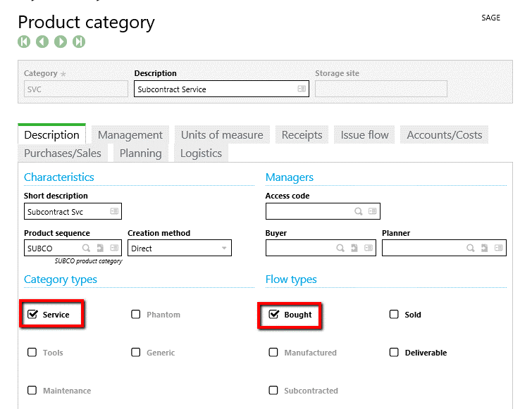
Task: Select the Units of measure tab
Action: click(222, 135)
